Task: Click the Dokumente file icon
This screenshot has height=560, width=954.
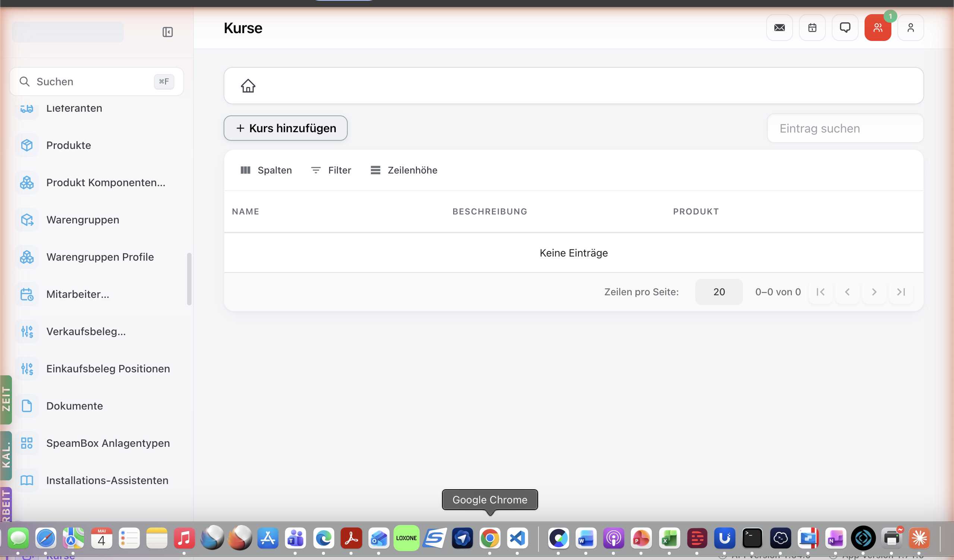Action: point(27,406)
